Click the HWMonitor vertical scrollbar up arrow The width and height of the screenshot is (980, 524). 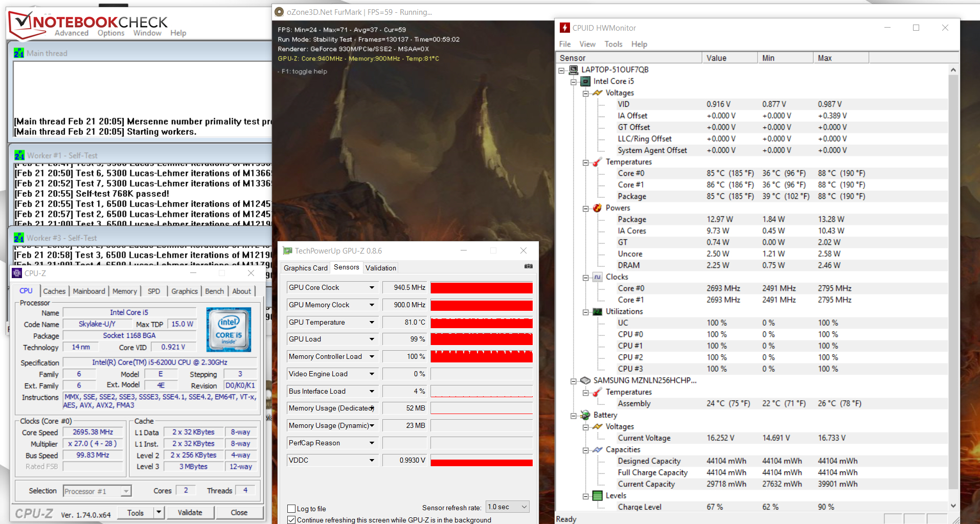(953, 70)
